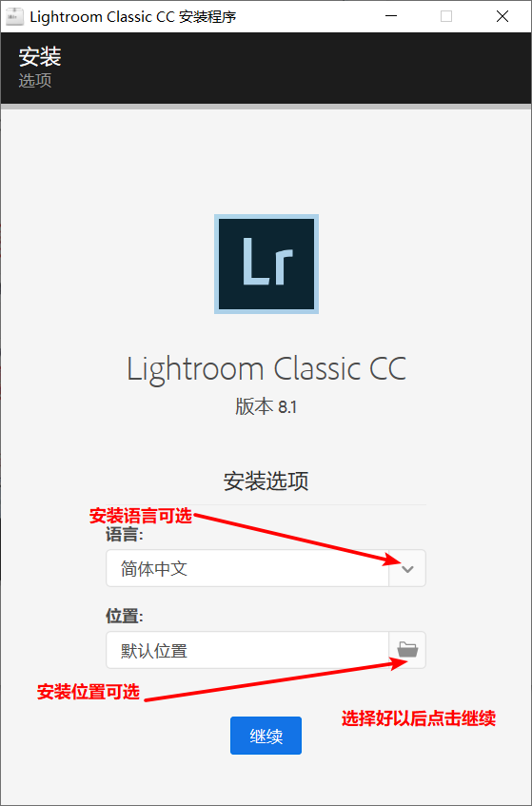The image size is (532, 806).
Task: Click the 安装选项 section heading
Action: click(x=266, y=482)
